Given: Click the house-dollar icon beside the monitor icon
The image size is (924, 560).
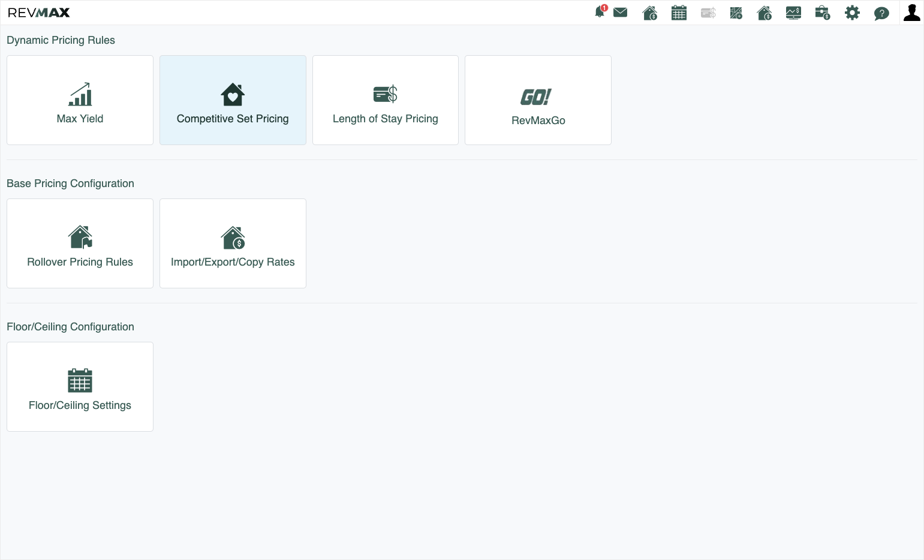Looking at the screenshot, I should click(765, 13).
